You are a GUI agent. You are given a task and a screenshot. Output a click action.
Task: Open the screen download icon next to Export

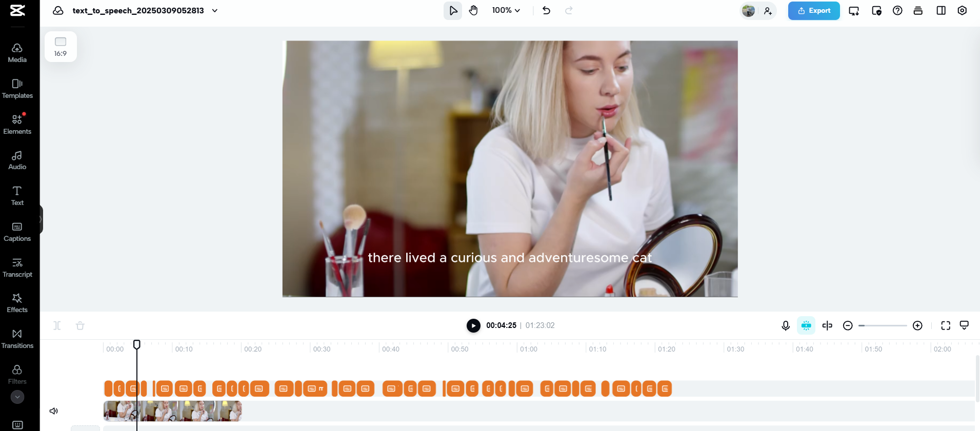pyautogui.click(x=854, y=11)
